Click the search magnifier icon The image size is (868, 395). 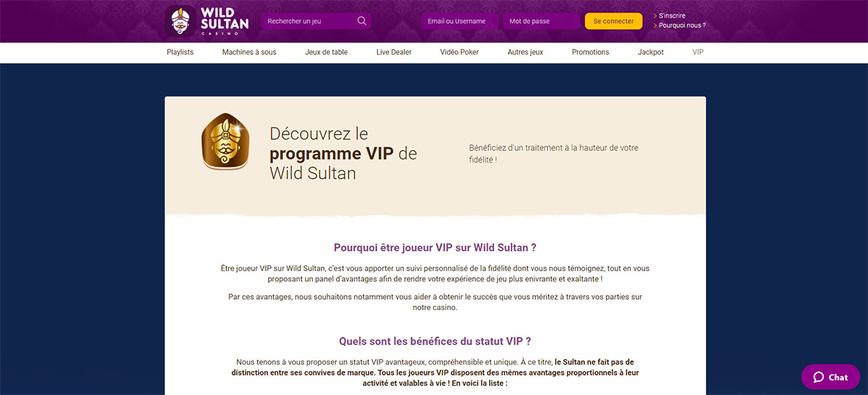362,21
